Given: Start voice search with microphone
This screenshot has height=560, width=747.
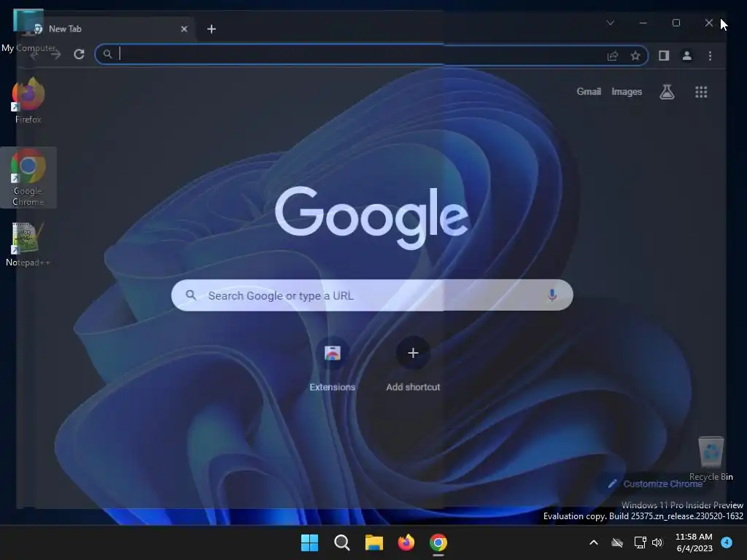Looking at the screenshot, I should click(x=551, y=295).
